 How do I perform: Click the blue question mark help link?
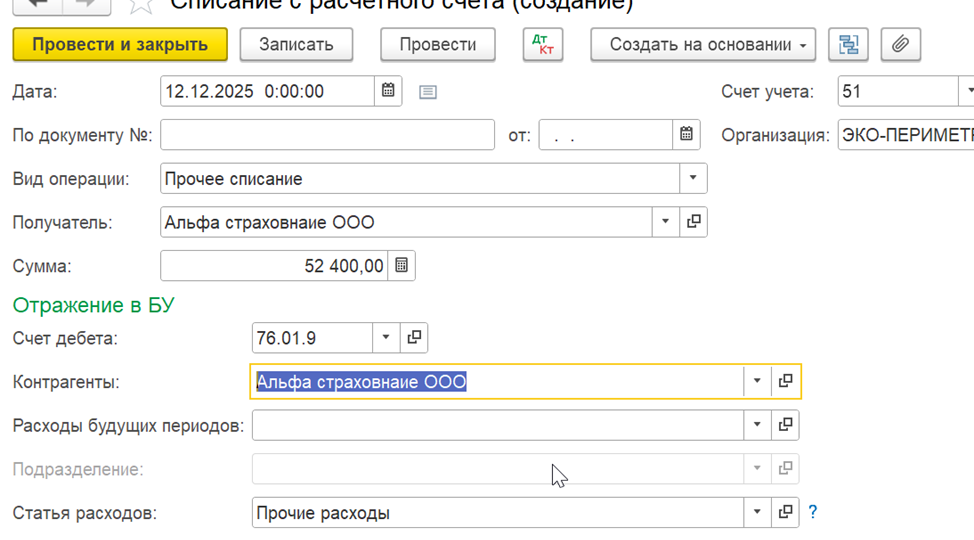point(812,512)
